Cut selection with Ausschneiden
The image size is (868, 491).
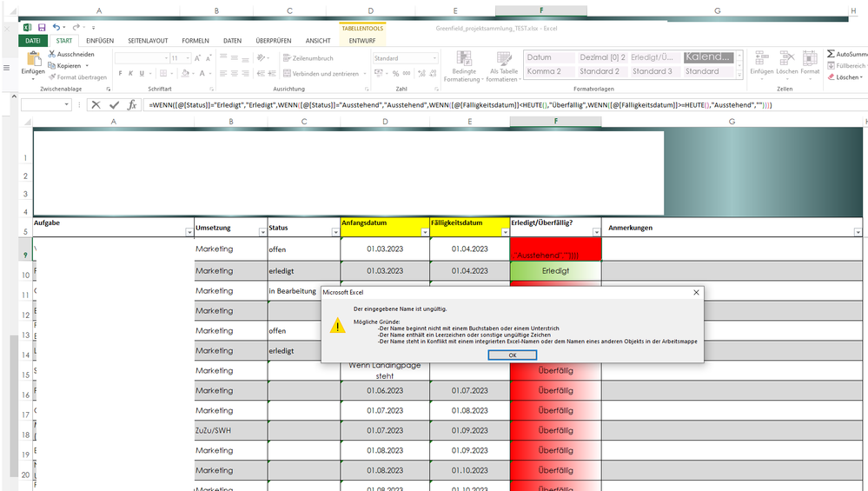[x=71, y=54]
